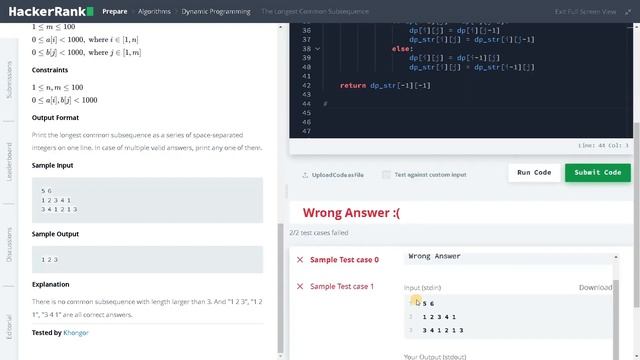
Task: Click the red X icon for Sample Test case 1
Action: click(300, 287)
